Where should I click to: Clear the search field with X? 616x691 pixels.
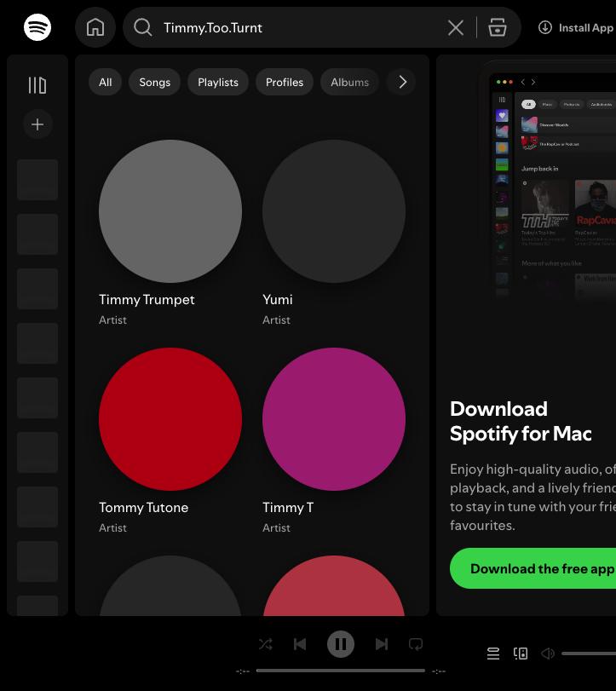(456, 28)
